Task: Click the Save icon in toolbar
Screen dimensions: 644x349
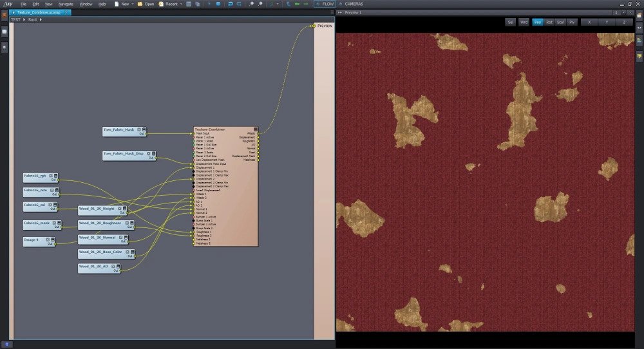Action: (x=189, y=4)
